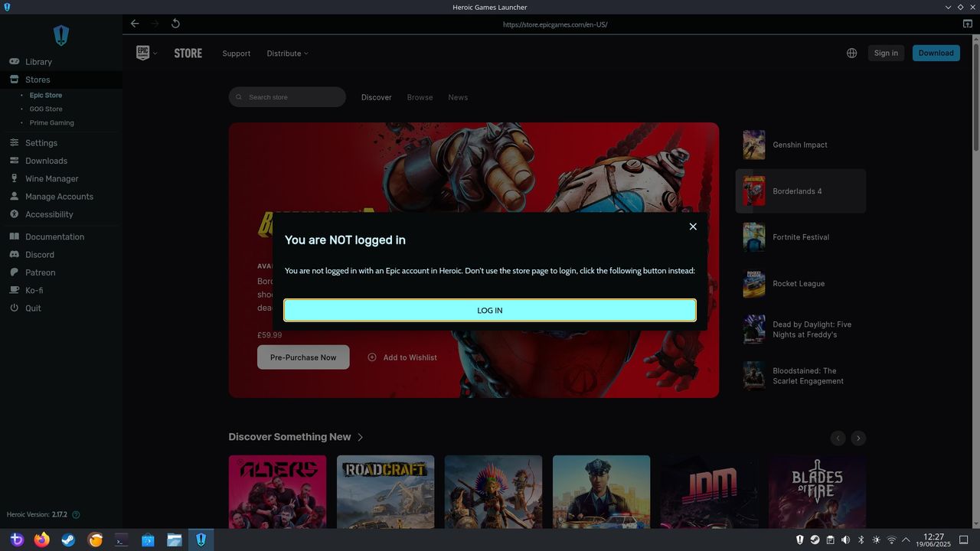Open Bluetooth in system tray
Screen dimensions: 980x551
[x=861, y=540]
